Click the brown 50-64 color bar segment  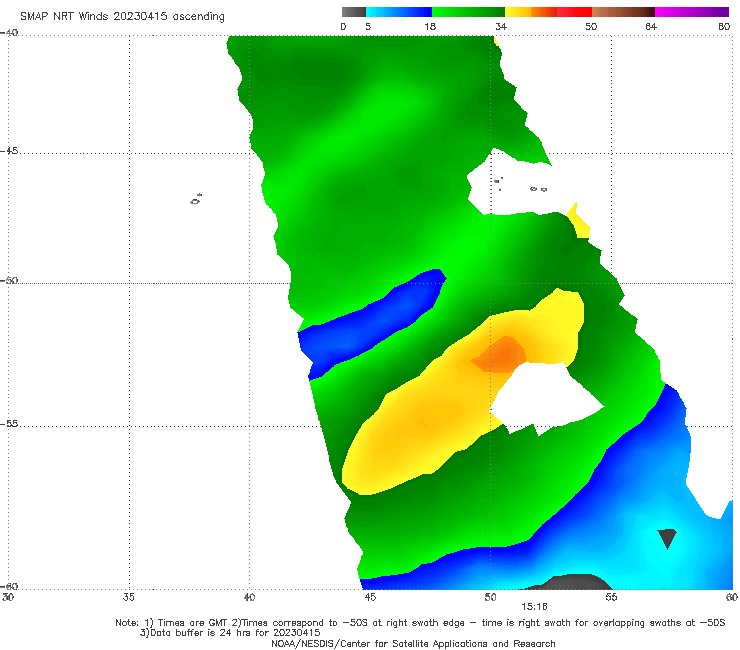(x=623, y=12)
